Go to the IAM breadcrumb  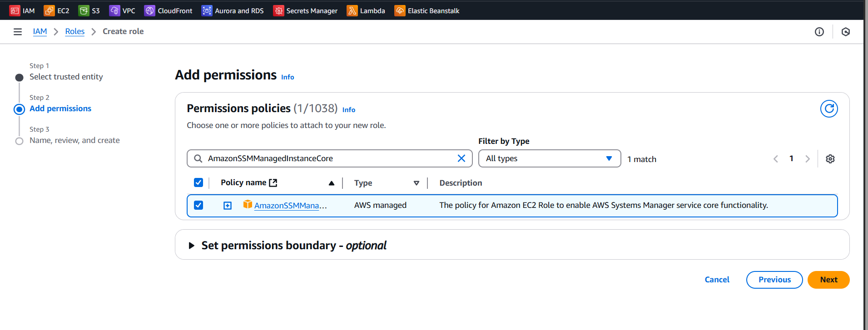[40, 31]
